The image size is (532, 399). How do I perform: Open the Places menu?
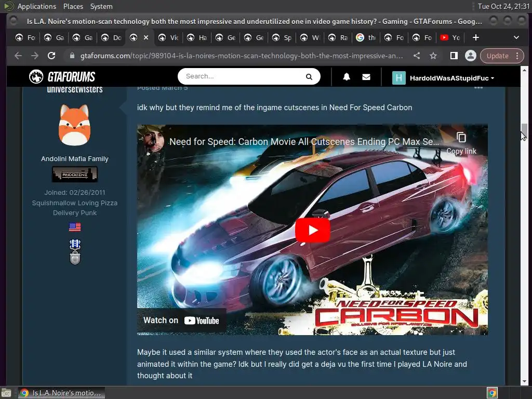73,6
